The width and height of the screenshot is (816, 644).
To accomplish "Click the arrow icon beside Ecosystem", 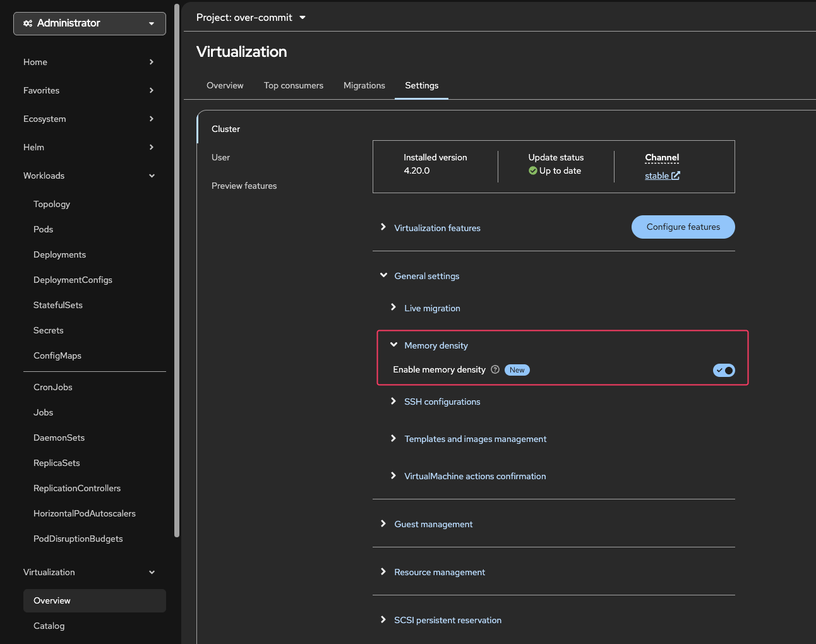I will [x=152, y=119].
